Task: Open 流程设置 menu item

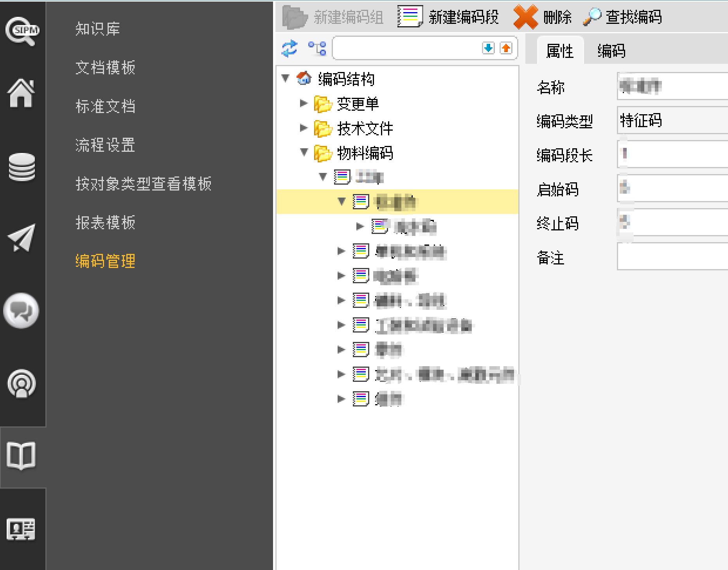Action: pyautogui.click(x=105, y=145)
